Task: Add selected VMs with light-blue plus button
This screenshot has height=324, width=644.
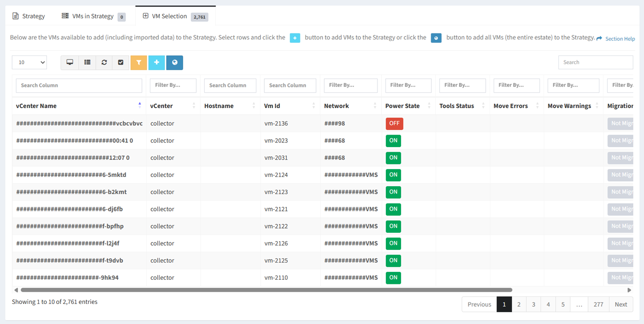Action: [x=157, y=62]
